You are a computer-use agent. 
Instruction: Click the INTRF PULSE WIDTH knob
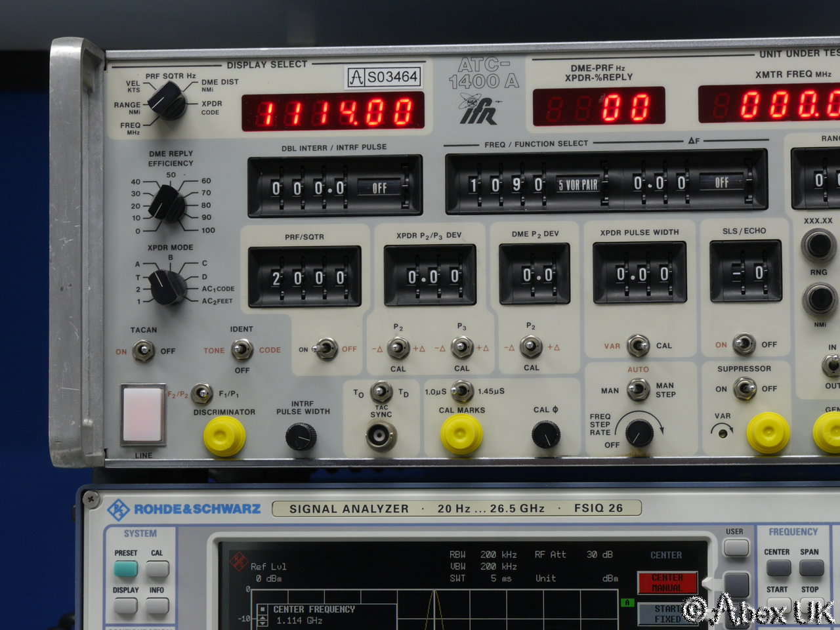[x=301, y=436]
